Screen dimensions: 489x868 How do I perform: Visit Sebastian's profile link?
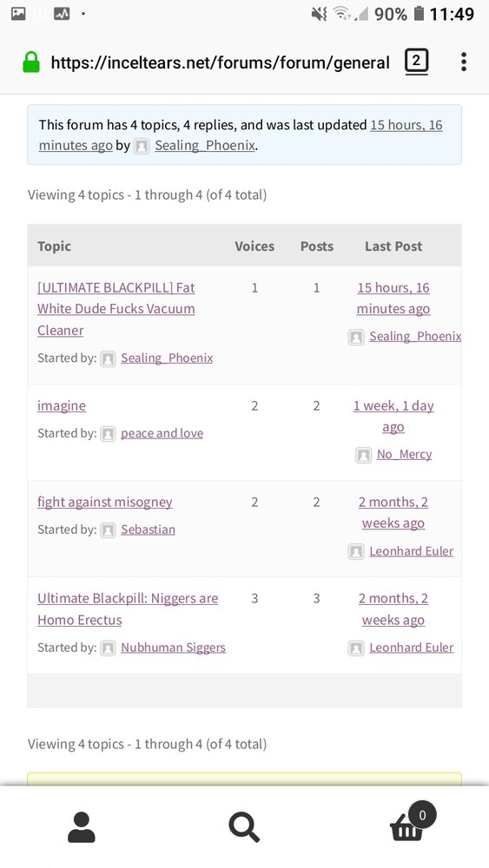tap(148, 529)
